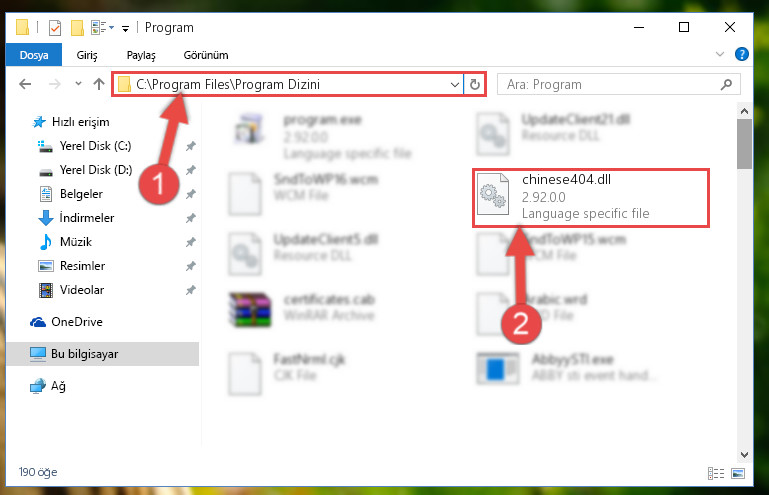
Task: Open the Dosya menu
Action: click(x=34, y=54)
